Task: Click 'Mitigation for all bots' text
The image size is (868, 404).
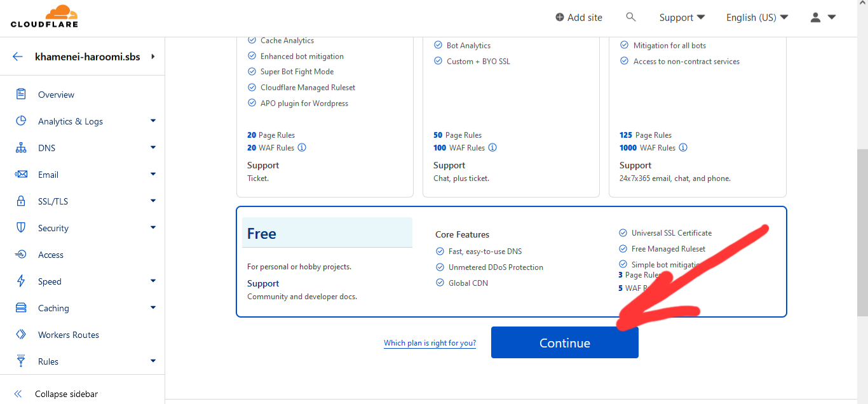Action: pyautogui.click(x=670, y=46)
